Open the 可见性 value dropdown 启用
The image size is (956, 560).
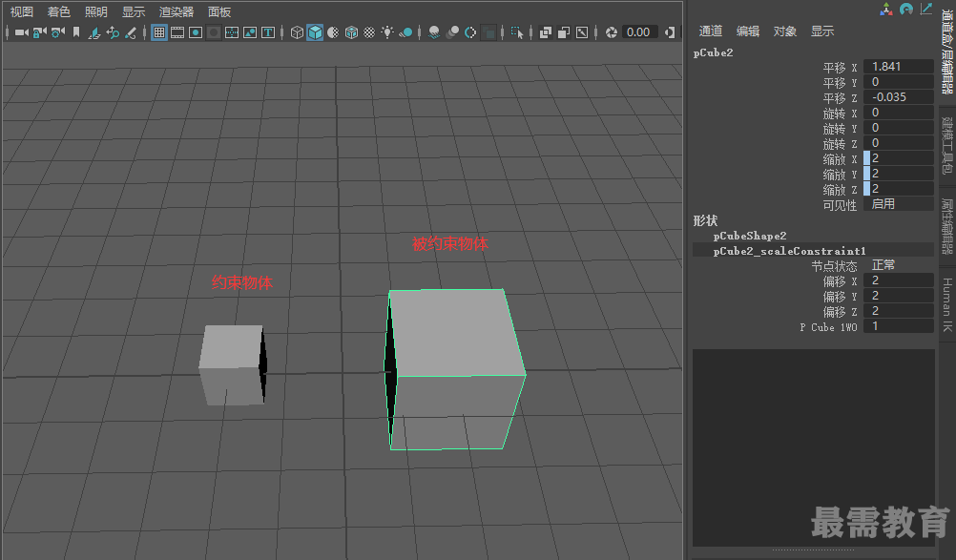[x=898, y=203]
